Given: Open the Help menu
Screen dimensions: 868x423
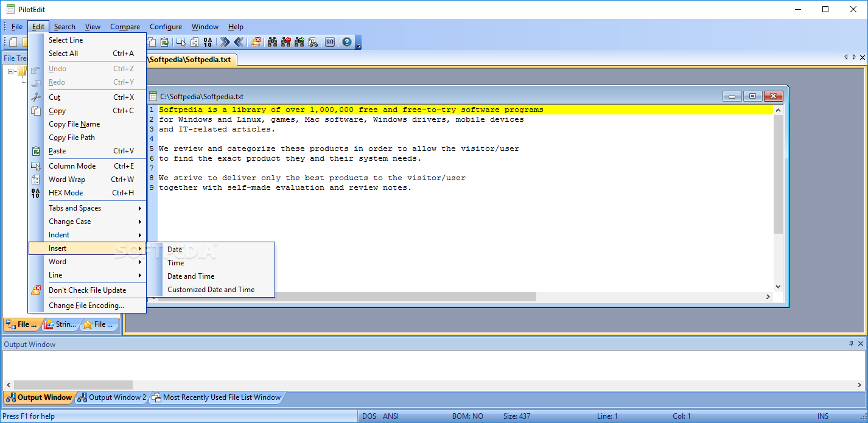Looking at the screenshot, I should pyautogui.click(x=236, y=27).
